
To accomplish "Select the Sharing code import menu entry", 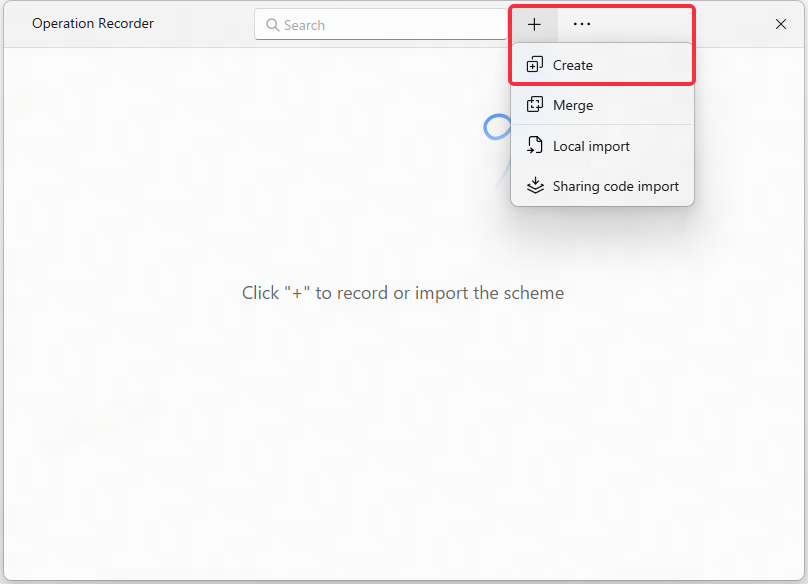I will tap(602, 186).
